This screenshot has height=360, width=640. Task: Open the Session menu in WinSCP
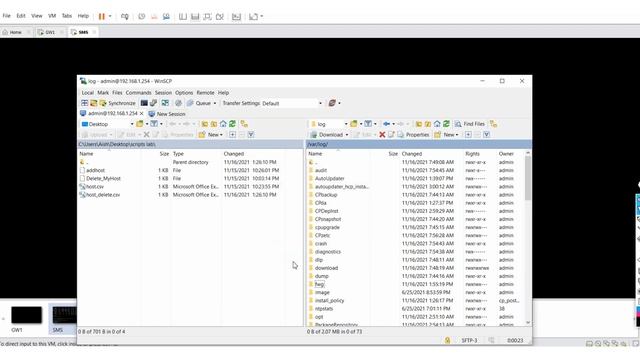click(x=163, y=93)
